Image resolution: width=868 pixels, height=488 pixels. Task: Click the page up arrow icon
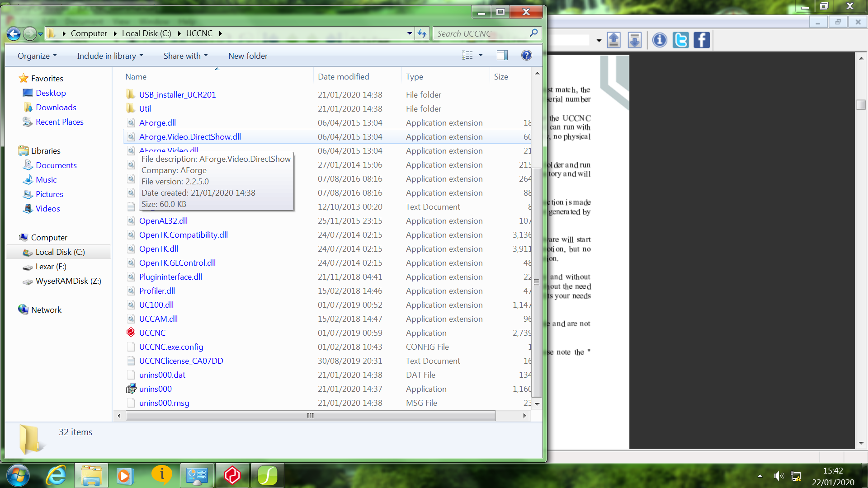point(613,40)
